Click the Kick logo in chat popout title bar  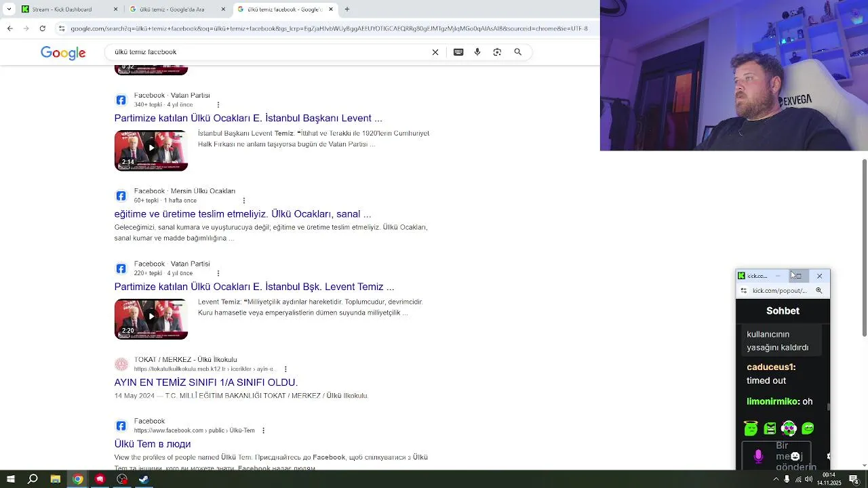[x=741, y=276]
